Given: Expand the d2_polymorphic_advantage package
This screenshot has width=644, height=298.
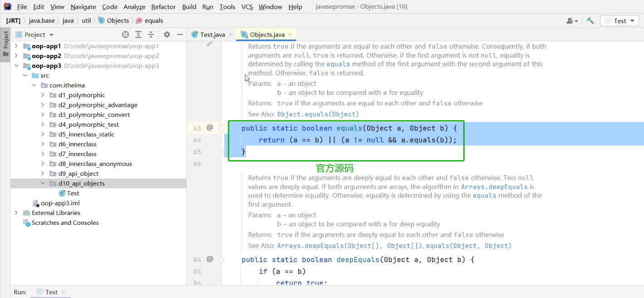Looking at the screenshot, I should pos(43,105).
